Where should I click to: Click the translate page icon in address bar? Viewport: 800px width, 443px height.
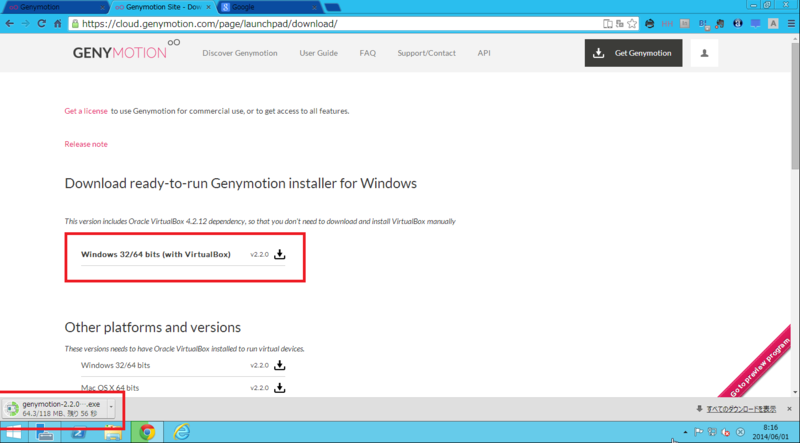619,23
